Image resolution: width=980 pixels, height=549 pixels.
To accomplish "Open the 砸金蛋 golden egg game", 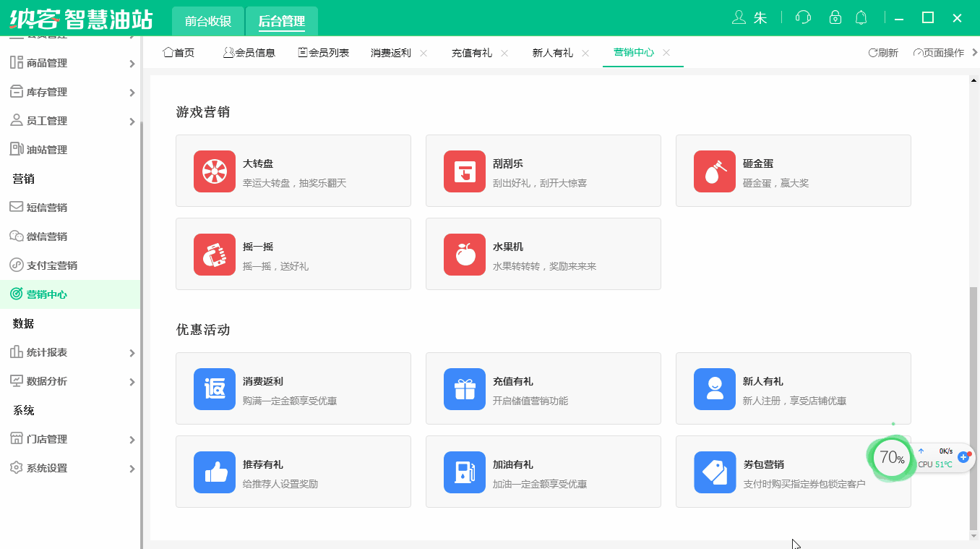I will tap(714, 171).
